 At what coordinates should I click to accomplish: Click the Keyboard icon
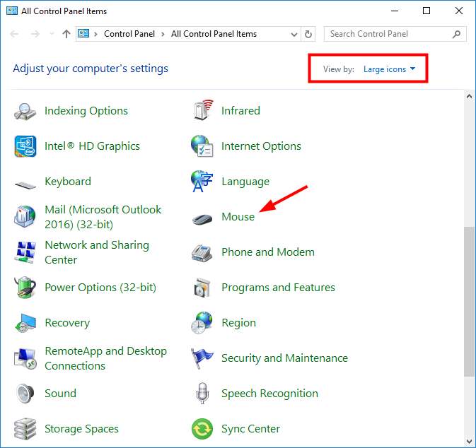pyautogui.click(x=25, y=182)
